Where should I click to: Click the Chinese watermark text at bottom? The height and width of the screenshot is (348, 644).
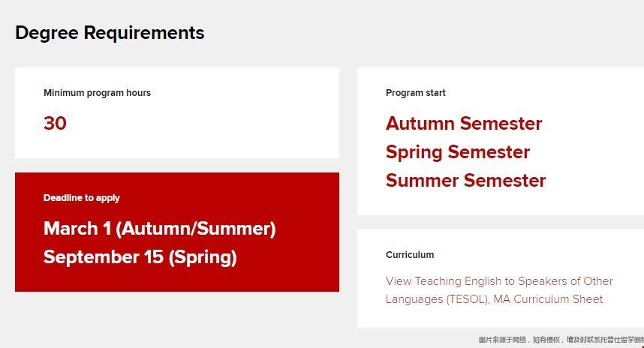click(x=561, y=340)
